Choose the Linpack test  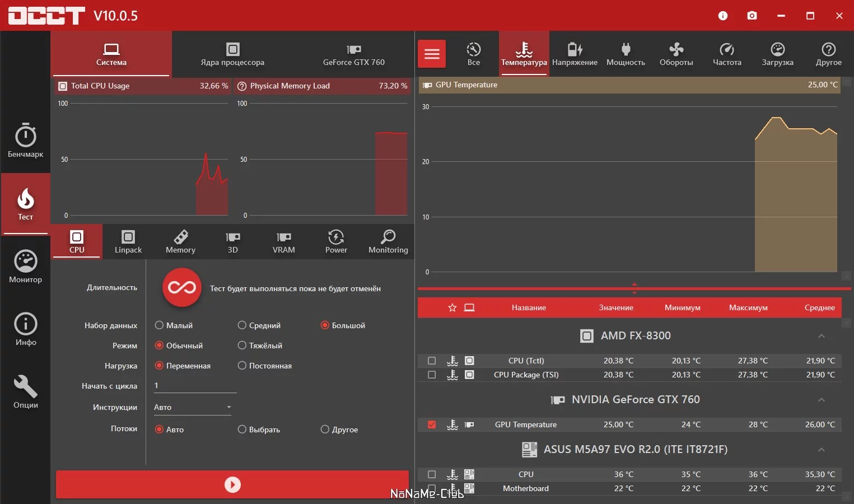click(128, 241)
